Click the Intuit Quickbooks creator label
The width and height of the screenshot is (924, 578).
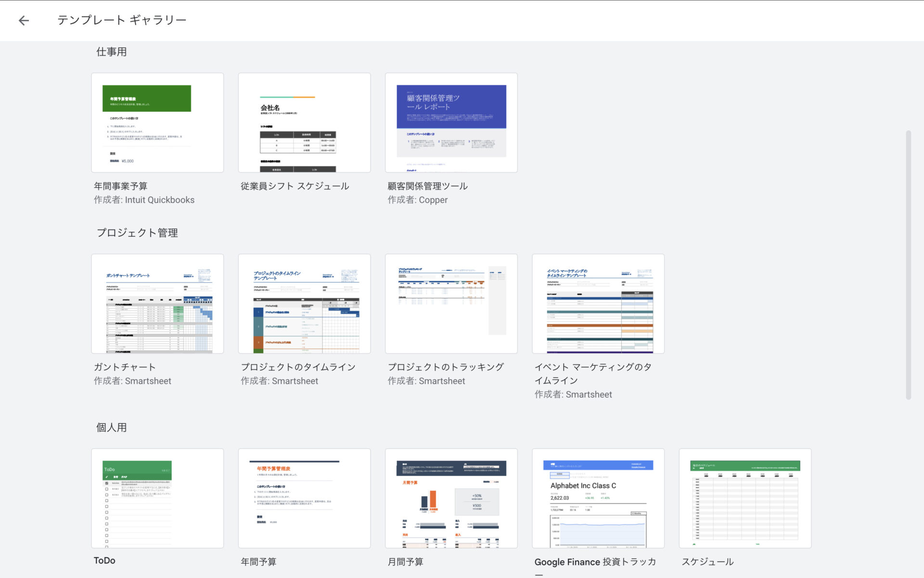pos(144,200)
